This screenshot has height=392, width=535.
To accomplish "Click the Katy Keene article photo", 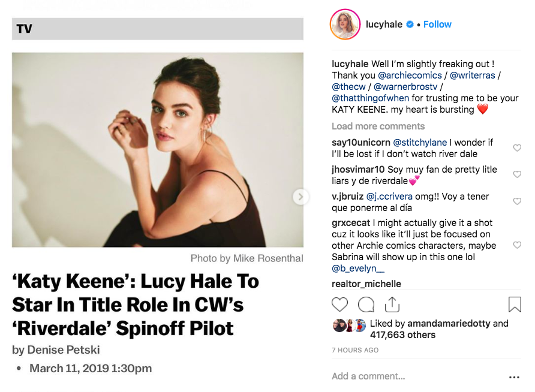I will pyautogui.click(x=157, y=150).
